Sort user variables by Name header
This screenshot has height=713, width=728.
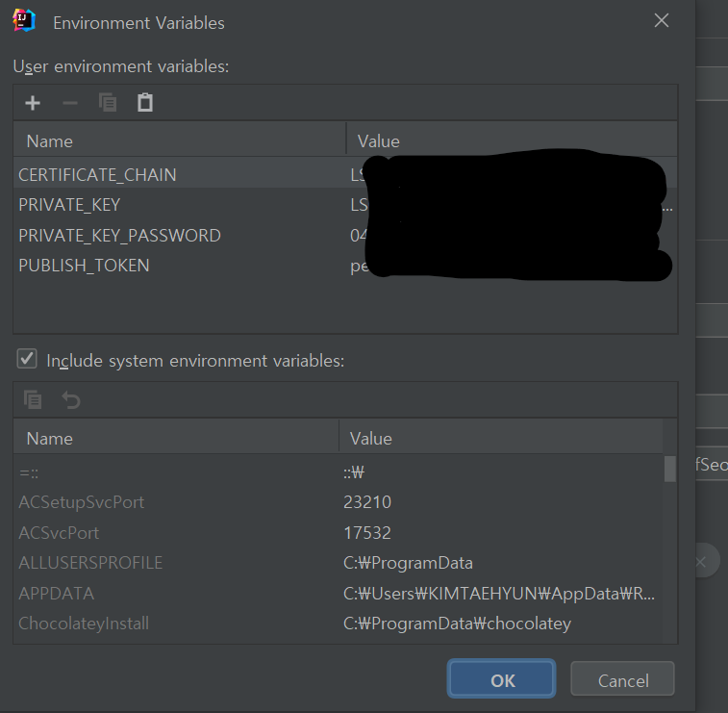180,140
